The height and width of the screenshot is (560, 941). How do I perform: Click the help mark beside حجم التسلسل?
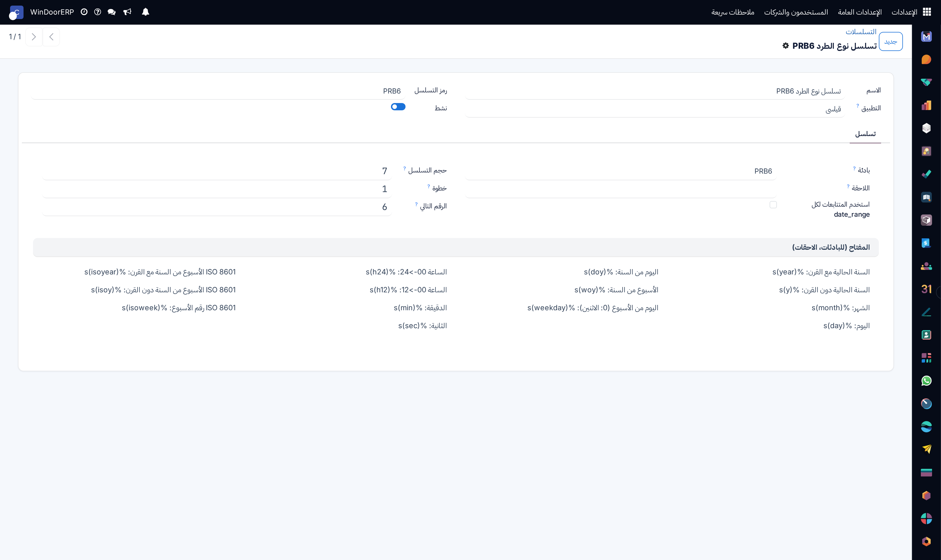(404, 168)
